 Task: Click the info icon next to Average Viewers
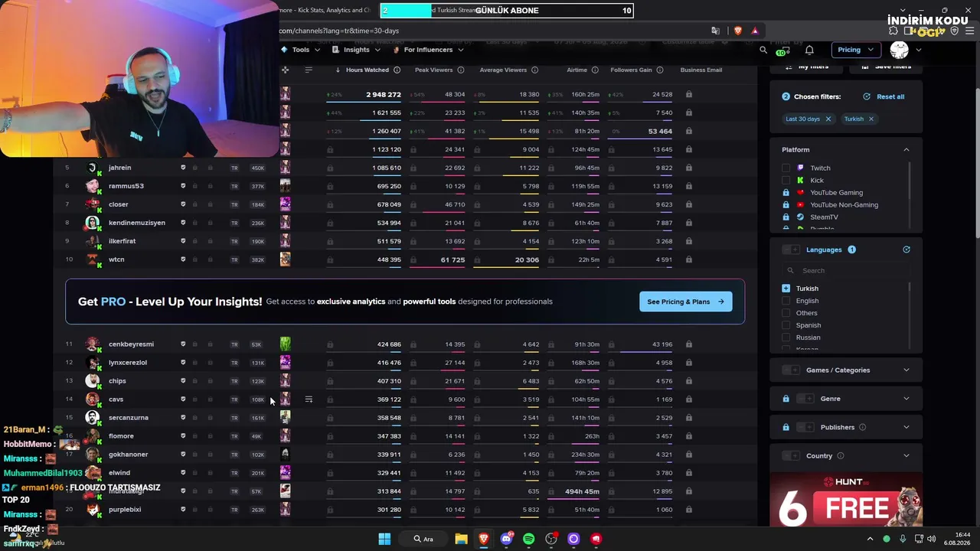pyautogui.click(x=534, y=70)
